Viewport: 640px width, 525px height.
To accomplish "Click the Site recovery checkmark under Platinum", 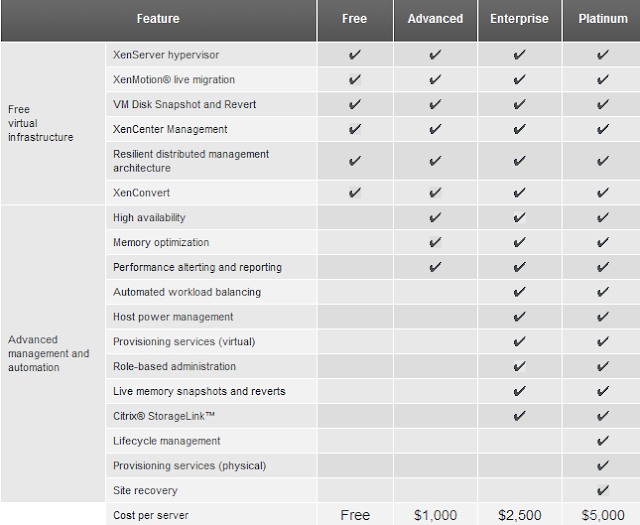I will (602, 490).
